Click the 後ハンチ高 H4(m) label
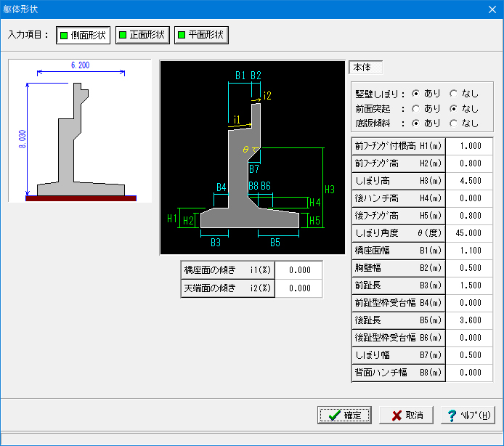Screen dimensions: 504x446 click(399, 198)
